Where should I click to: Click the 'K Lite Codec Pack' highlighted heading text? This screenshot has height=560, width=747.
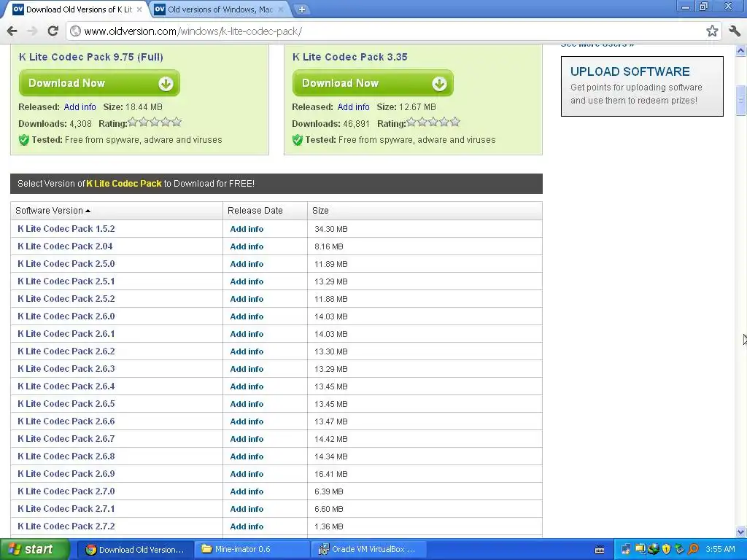124,184
